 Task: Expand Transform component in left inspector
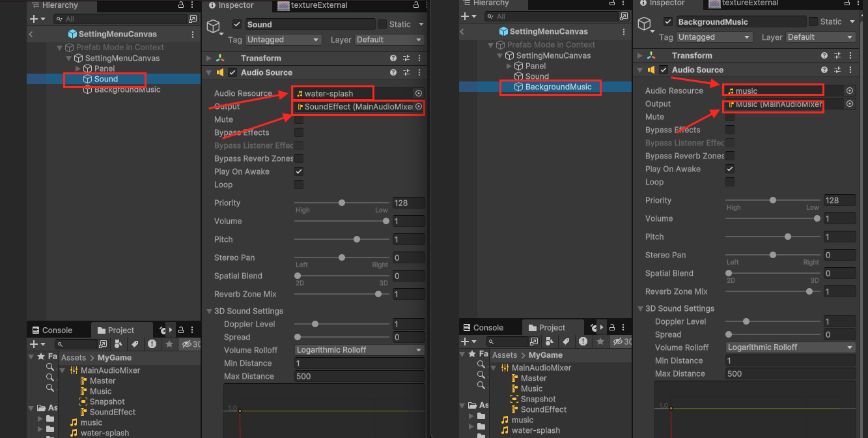pos(209,57)
